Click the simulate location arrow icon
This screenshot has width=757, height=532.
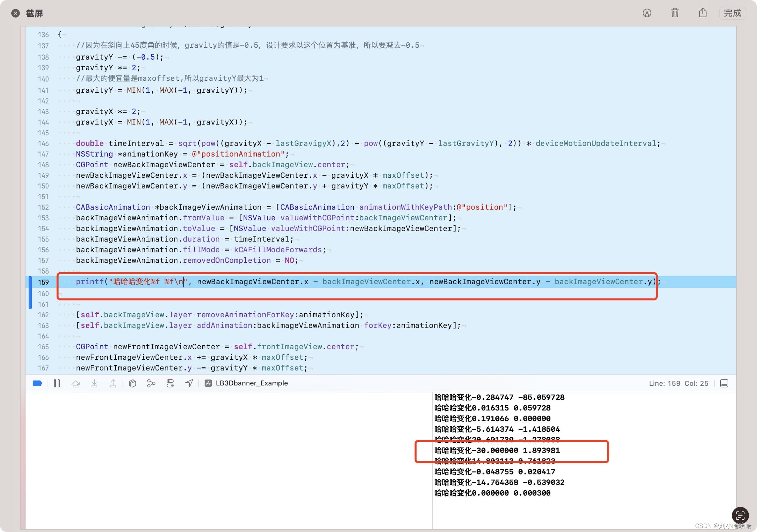tap(189, 383)
